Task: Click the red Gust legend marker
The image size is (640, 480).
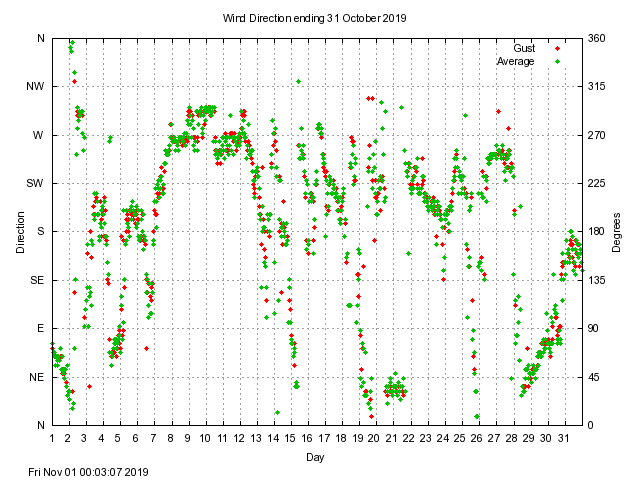Action: coord(558,49)
